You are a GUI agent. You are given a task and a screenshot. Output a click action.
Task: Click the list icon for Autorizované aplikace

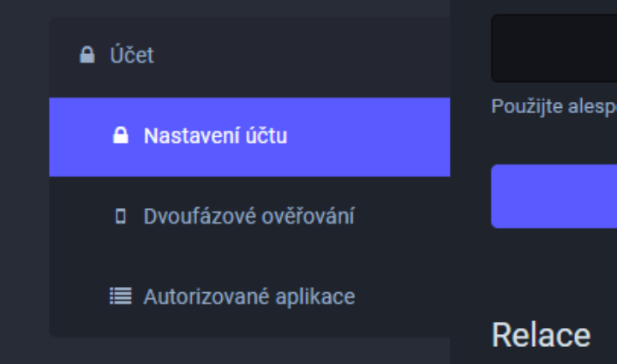(x=121, y=296)
